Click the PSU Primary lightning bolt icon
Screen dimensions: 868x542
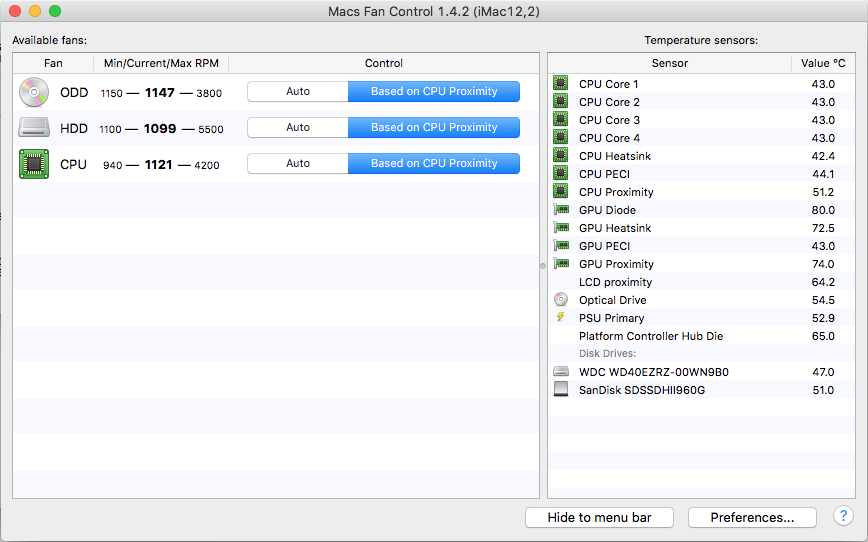tap(561, 318)
